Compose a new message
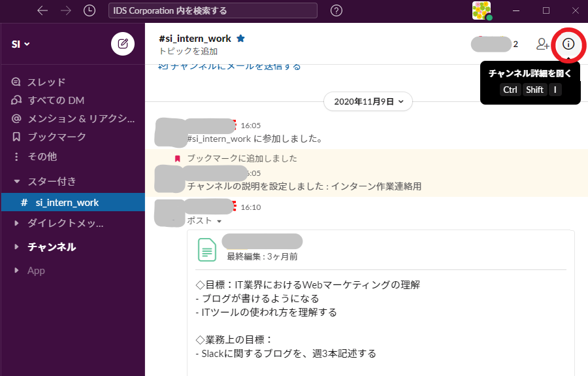This screenshot has height=376, width=588. (x=123, y=44)
